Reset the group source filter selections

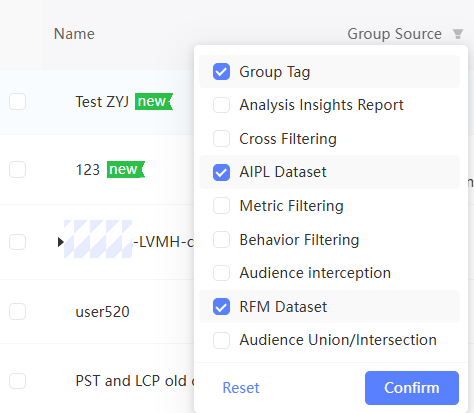point(241,388)
